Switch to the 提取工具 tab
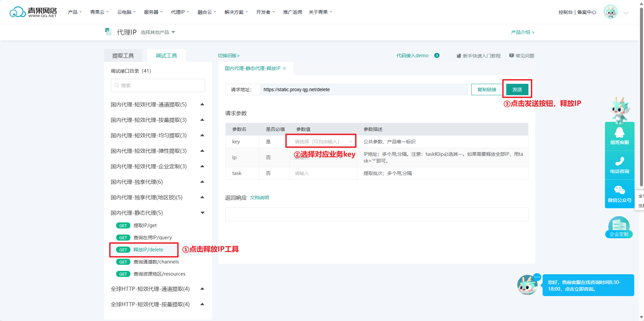 123,56
